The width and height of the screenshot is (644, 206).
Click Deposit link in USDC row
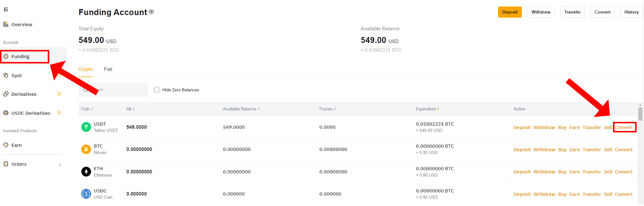tap(522, 194)
